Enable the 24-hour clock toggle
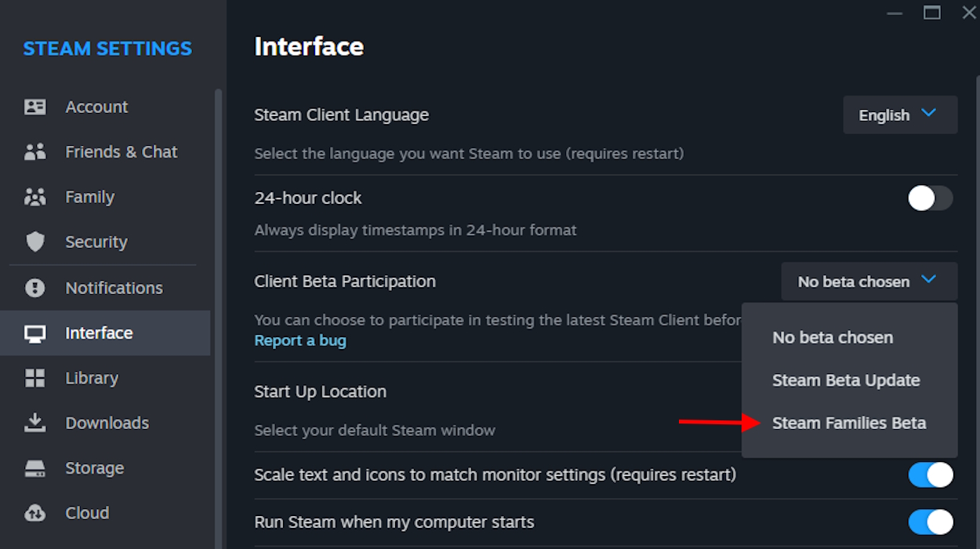The image size is (980, 549). 930,198
